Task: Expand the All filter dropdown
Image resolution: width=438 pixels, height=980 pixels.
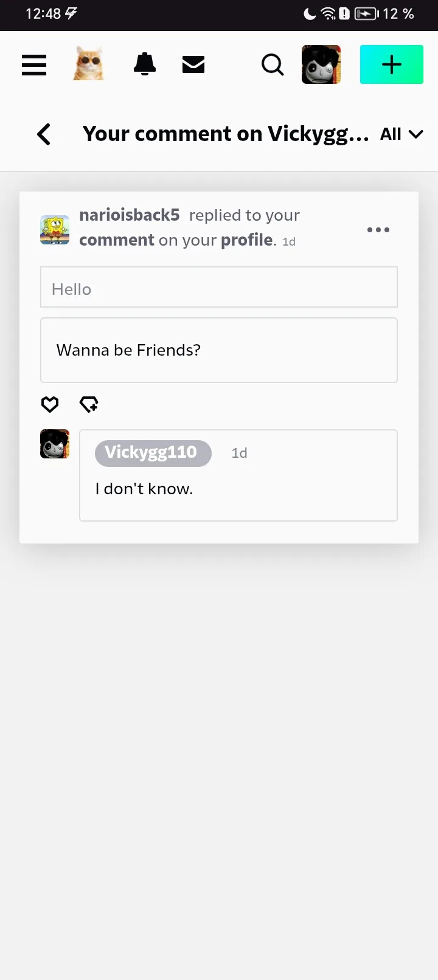Action: tap(401, 134)
